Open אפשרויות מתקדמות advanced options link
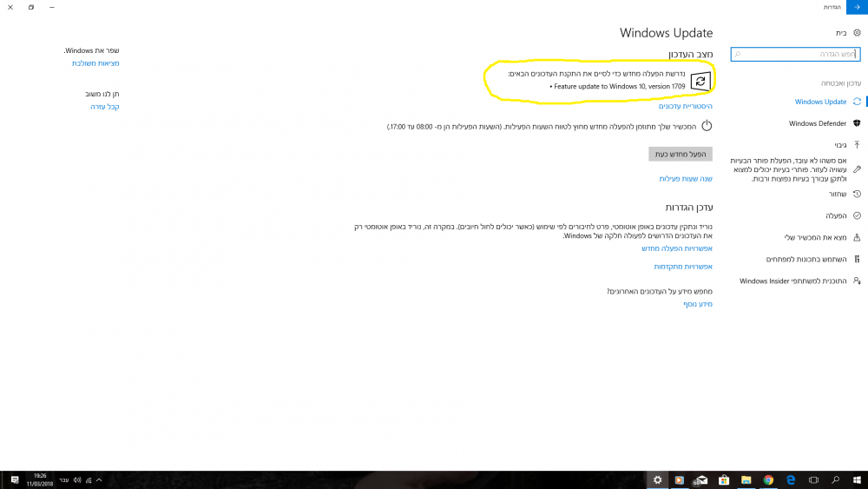Screen dimensions: 868x489 [x=683, y=267]
